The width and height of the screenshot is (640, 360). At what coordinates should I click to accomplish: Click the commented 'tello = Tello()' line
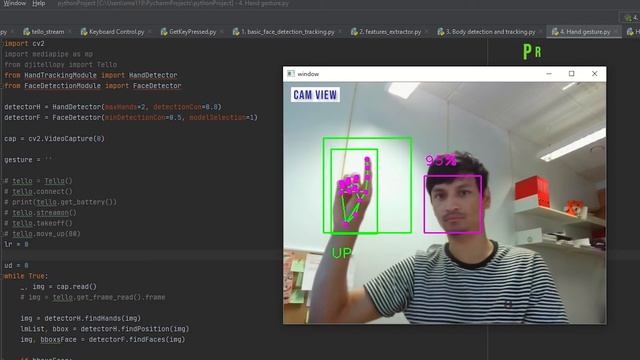[x=38, y=181]
